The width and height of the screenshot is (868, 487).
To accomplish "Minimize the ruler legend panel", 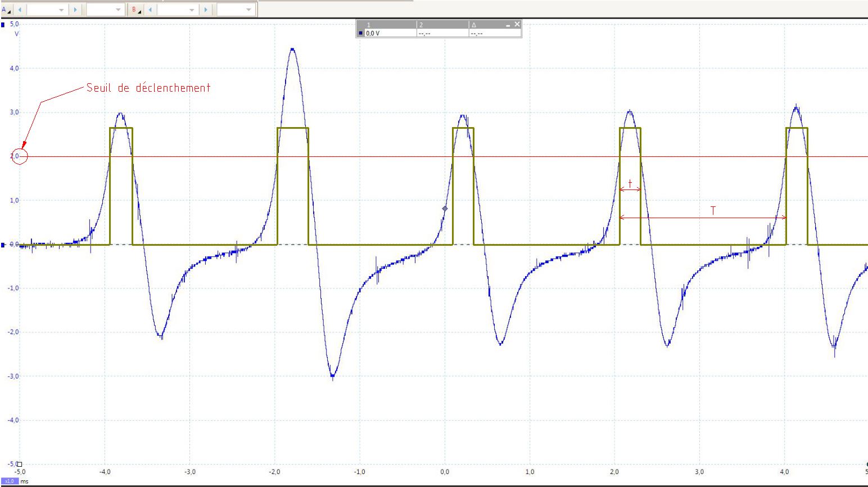I will [x=508, y=25].
